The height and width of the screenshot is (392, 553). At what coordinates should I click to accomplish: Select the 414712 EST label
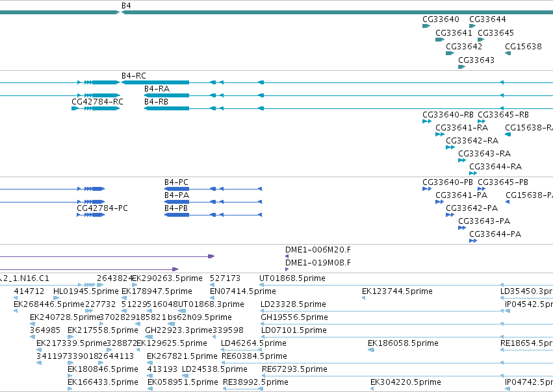click(29, 291)
